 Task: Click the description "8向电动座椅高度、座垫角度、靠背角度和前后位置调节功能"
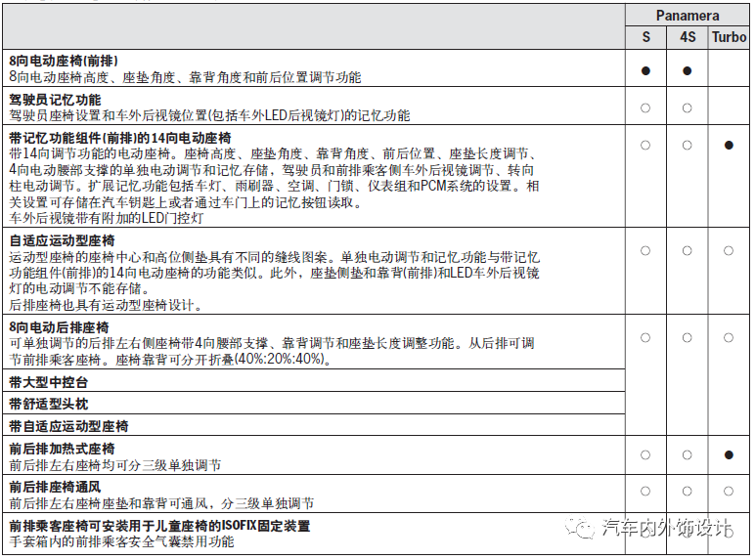tap(185, 77)
